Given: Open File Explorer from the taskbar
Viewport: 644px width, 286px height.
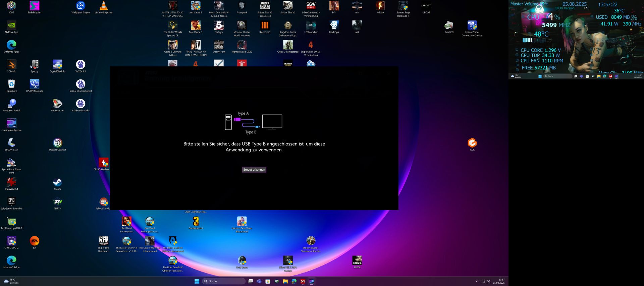Looking at the screenshot, I should point(285,281).
